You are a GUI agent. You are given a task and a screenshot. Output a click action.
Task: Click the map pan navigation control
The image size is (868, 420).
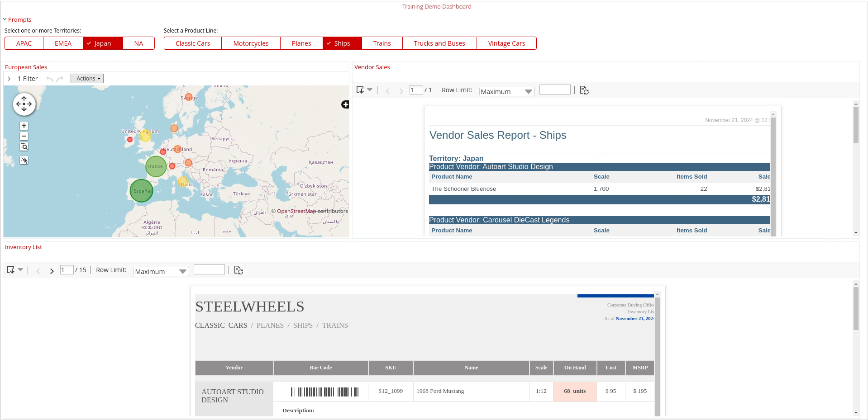click(x=24, y=104)
